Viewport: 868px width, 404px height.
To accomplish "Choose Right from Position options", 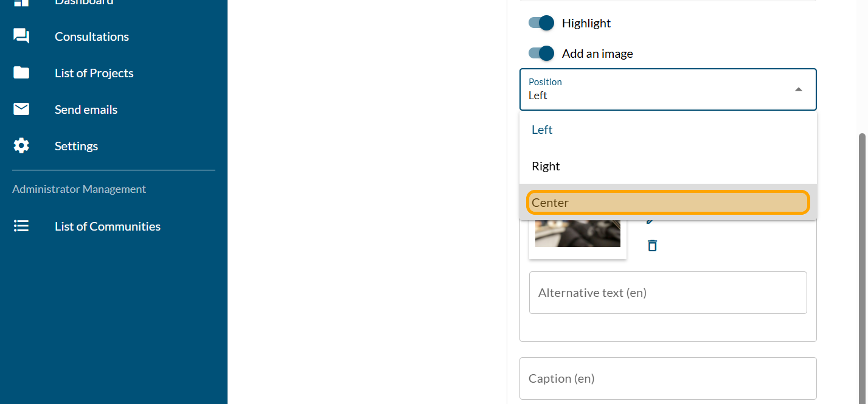I will (x=546, y=166).
